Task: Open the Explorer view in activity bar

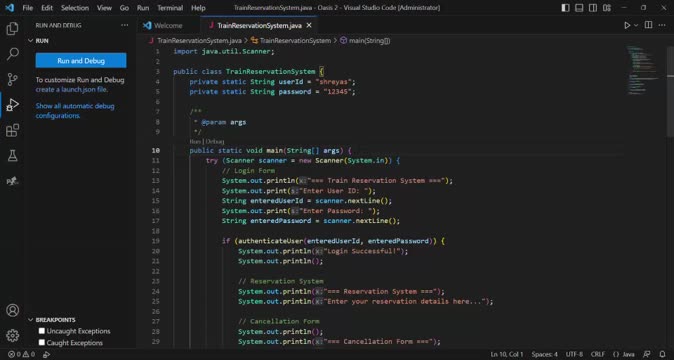Action: 12,29
